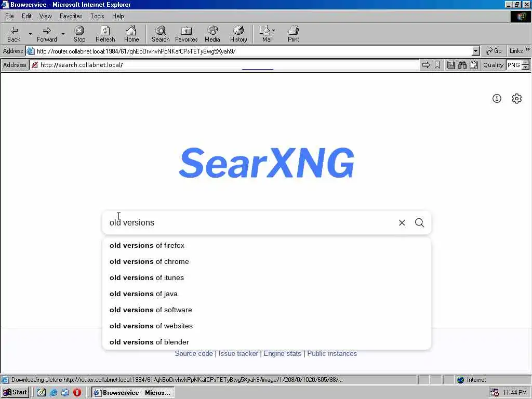Expand the Back history dropdown arrow
This screenshot has height=399, width=532.
[30, 34]
